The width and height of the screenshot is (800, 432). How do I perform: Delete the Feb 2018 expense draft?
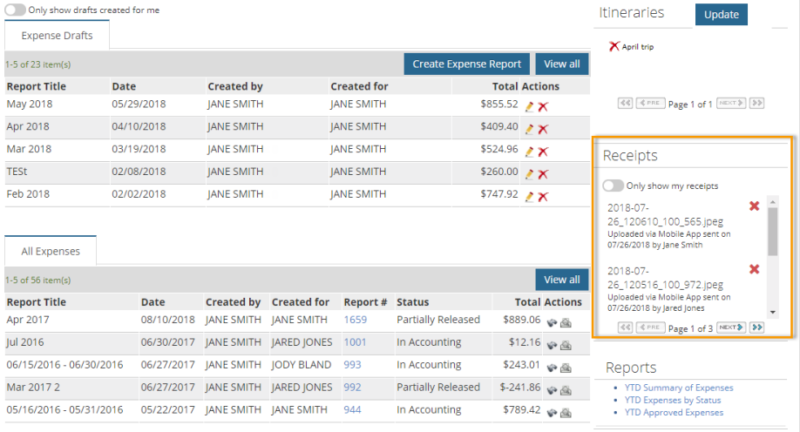(543, 196)
